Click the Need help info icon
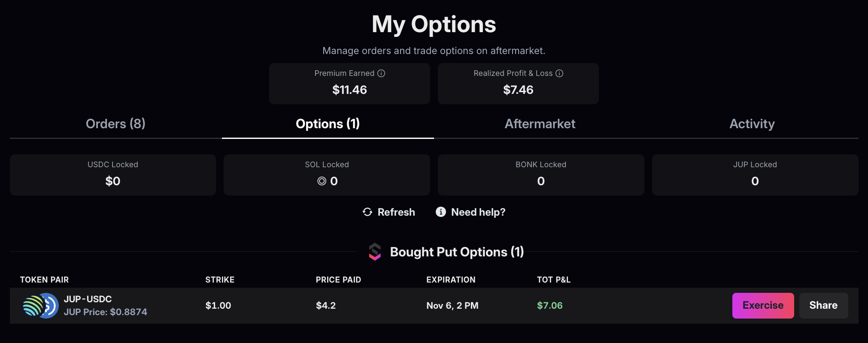 441,212
